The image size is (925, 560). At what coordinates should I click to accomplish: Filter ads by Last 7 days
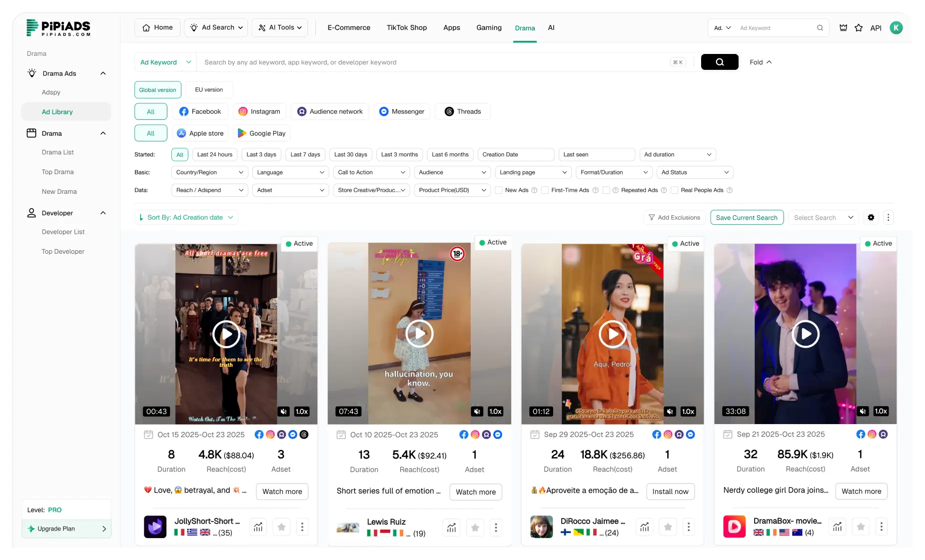pos(305,155)
